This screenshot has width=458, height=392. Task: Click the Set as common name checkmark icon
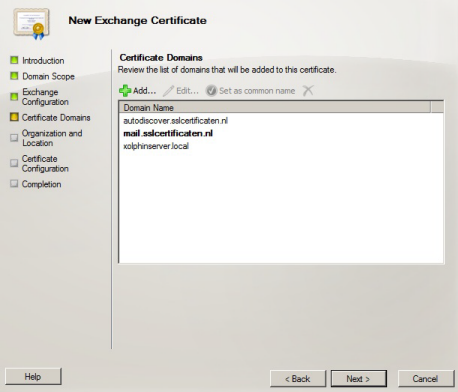(x=211, y=91)
